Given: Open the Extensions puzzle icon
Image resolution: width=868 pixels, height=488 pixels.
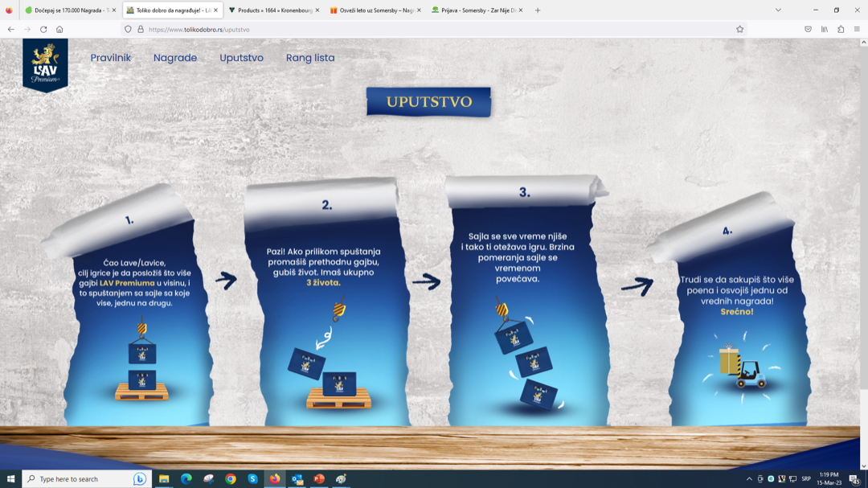Looking at the screenshot, I should tap(841, 29).
